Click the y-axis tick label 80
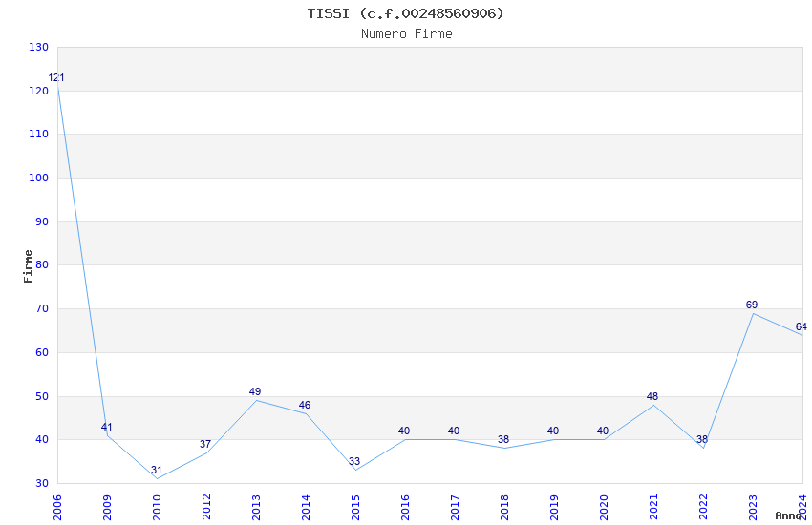 pyautogui.click(x=41, y=264)
